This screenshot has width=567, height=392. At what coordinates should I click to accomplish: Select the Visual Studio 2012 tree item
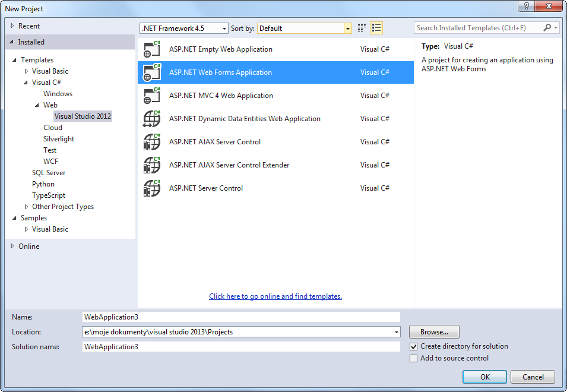click(83, 116)
